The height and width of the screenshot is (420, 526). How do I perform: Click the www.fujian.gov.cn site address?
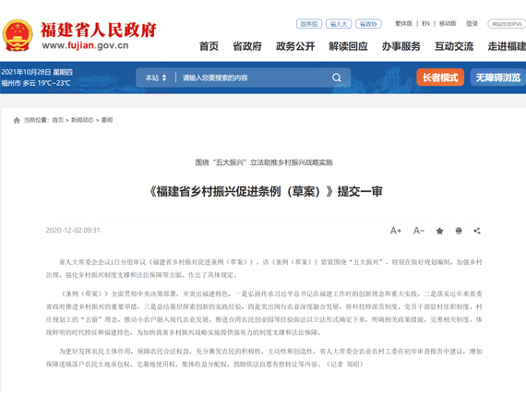click(85, 45)
